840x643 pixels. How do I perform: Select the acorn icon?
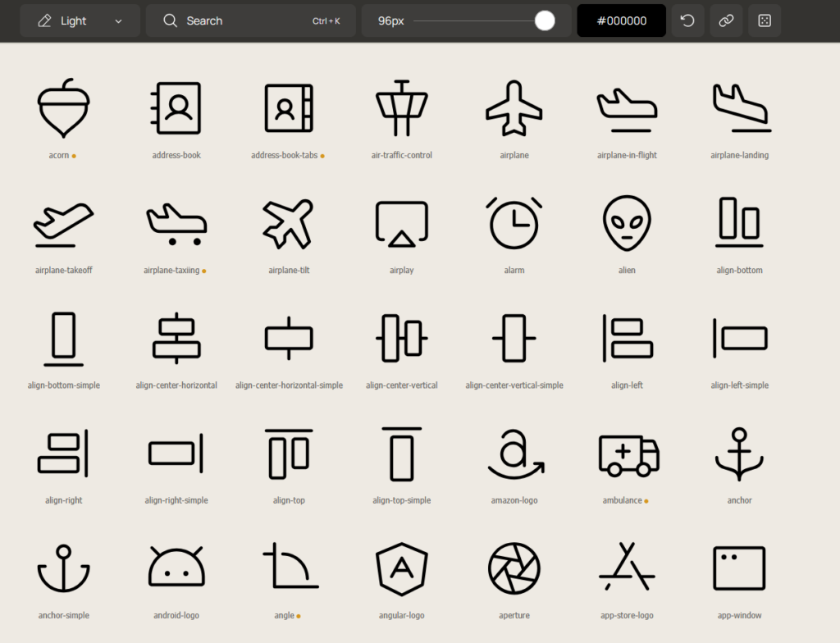(x=63, y=108)
